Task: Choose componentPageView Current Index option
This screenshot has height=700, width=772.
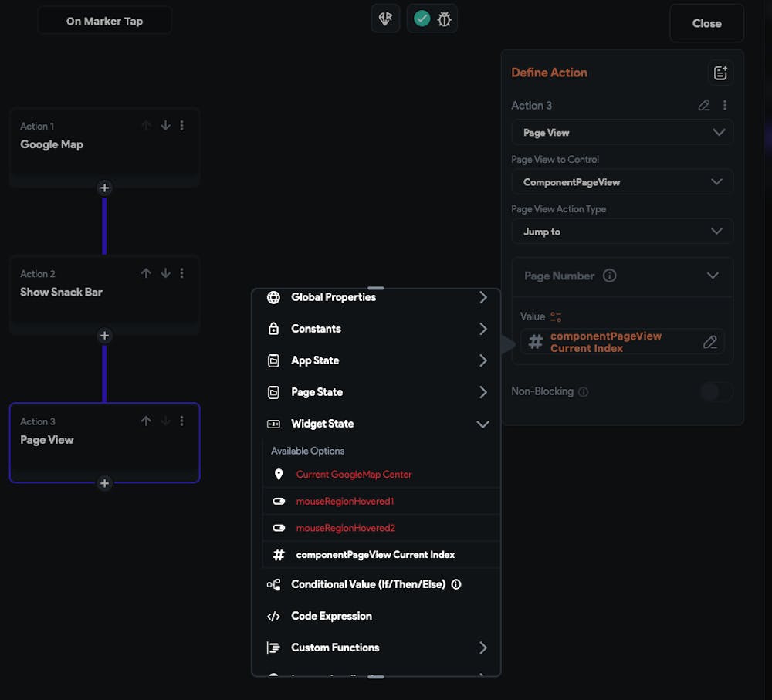Action: [x=375, y=555]
